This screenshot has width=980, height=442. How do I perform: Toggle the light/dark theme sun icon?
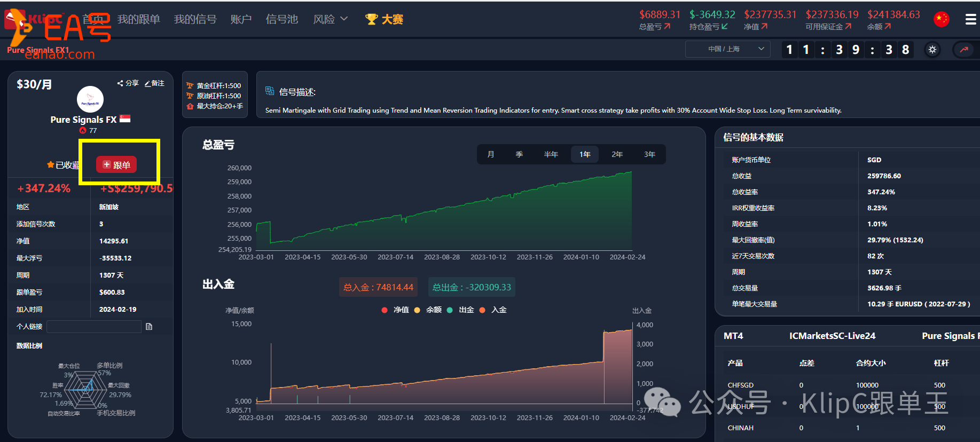point(932,50)
